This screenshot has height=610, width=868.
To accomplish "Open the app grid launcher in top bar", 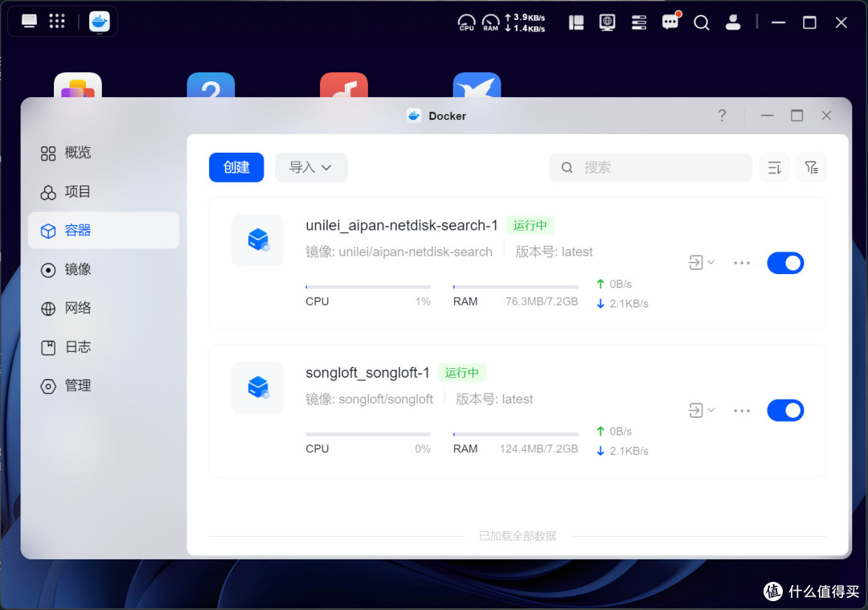I will coord(57,22).
